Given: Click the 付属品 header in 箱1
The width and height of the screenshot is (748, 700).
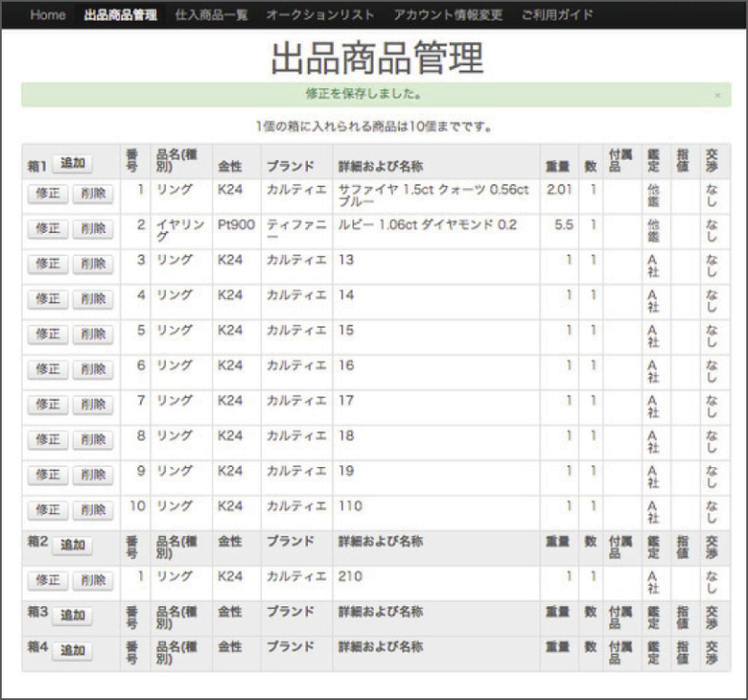Looking at the screenshot, I should coord(620,160).
